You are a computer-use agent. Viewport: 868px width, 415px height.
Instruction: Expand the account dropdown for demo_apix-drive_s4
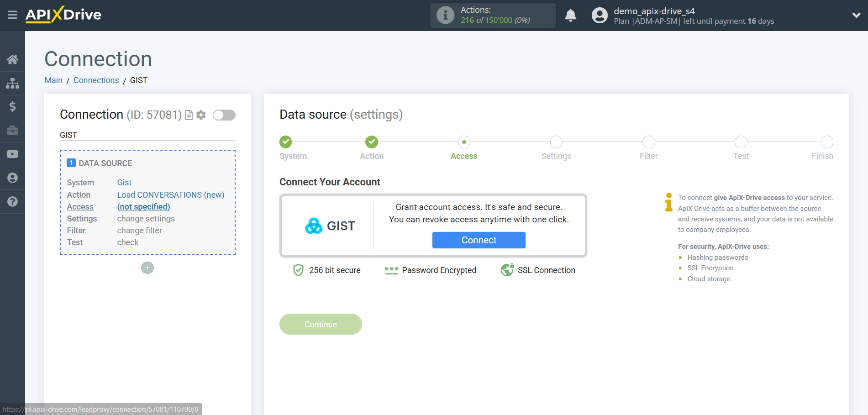tap(856, 15)
